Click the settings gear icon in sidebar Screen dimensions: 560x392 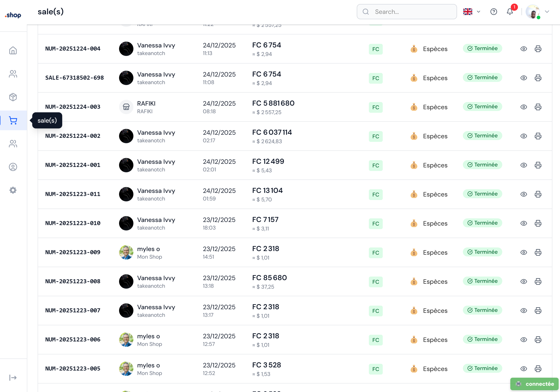click(13, 190)
